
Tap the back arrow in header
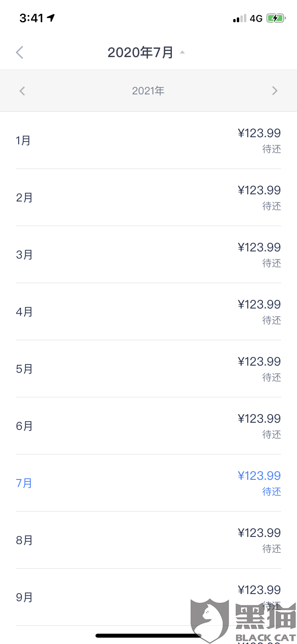[x=20, y=52]
